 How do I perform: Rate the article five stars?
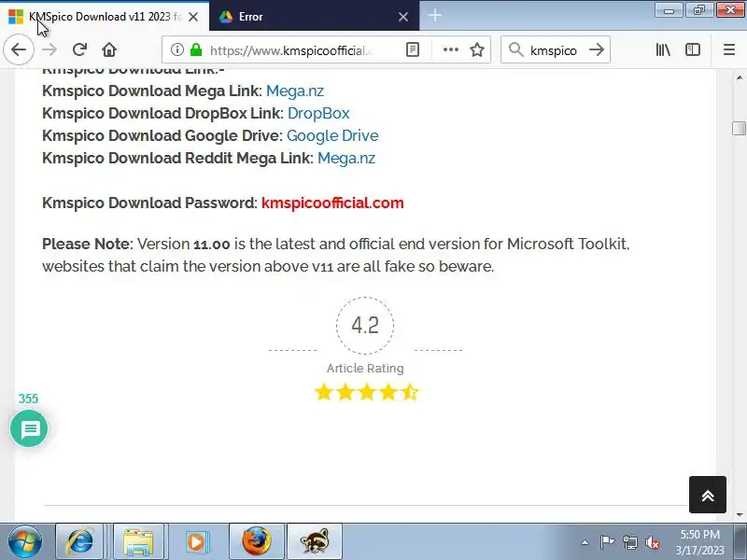click(410, 392)
